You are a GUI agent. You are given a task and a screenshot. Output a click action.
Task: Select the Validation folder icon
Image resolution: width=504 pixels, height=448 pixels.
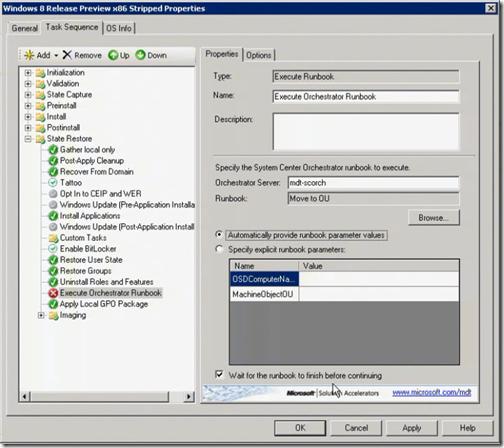(40, 84)
